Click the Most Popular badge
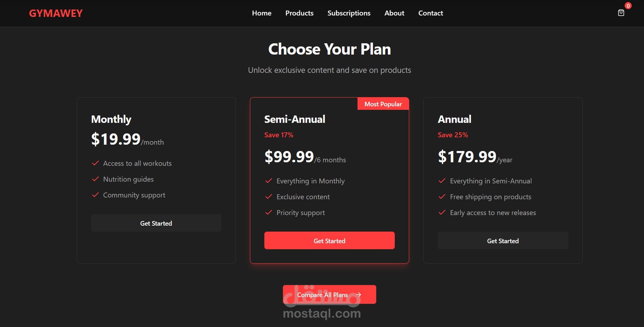The height and width of the screenshot is (327, 644). (x=383, y=104)
